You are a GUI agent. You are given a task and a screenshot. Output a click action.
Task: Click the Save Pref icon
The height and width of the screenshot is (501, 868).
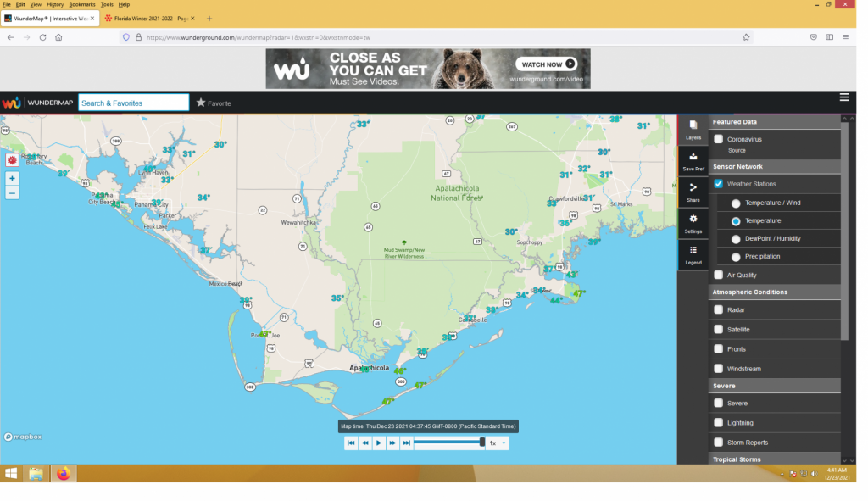pos(693,160)
